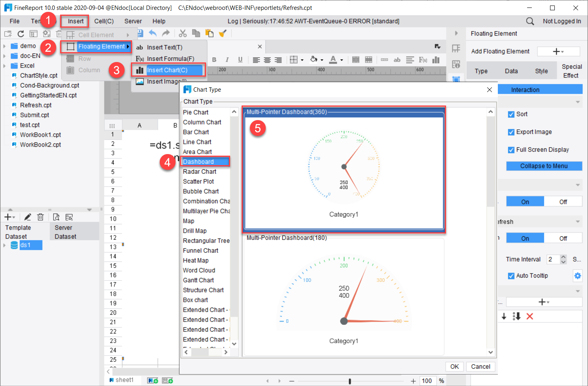Click the Redo arrow in toolbar
588x386 pixels.
coord(166,33)
